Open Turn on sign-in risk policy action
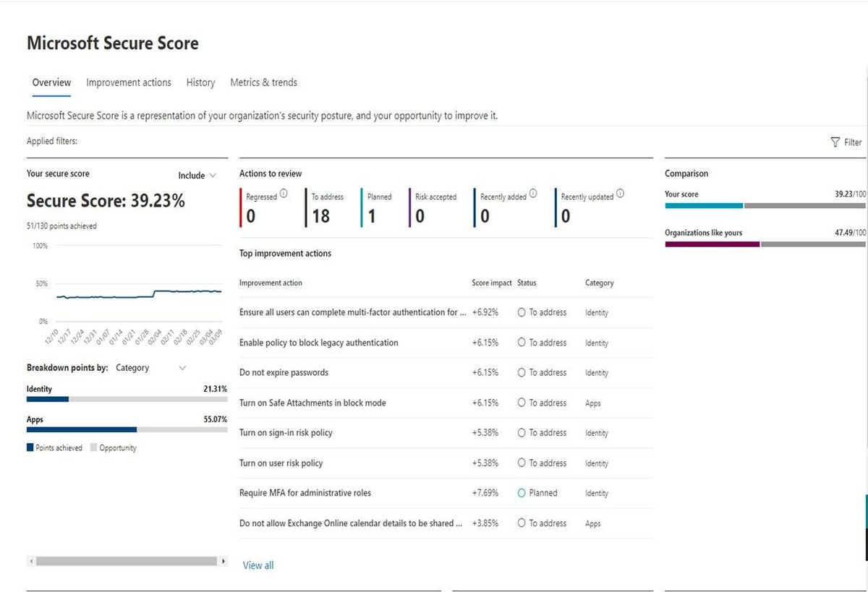The width and height of the screenshot is (868, 592). (286, 433)
